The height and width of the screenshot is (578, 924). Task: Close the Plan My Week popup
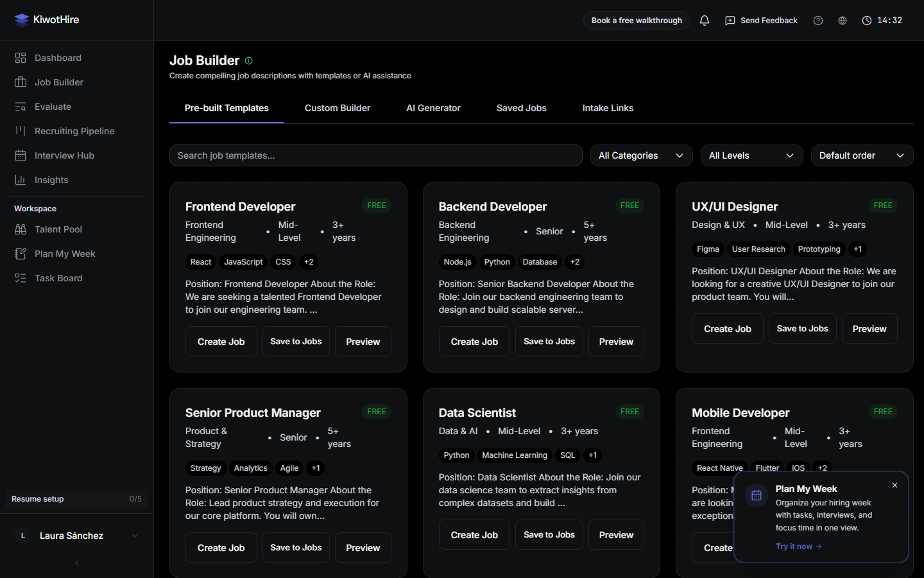[894, 486]
